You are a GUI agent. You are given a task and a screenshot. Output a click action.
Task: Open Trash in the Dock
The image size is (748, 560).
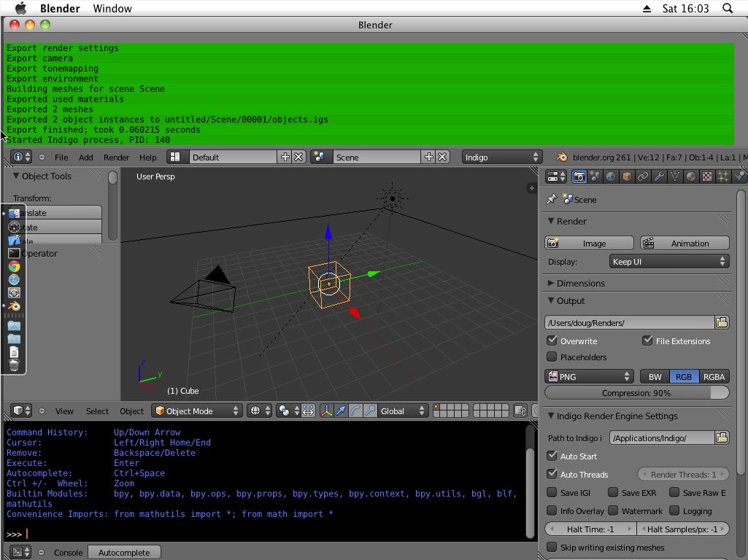15,365
